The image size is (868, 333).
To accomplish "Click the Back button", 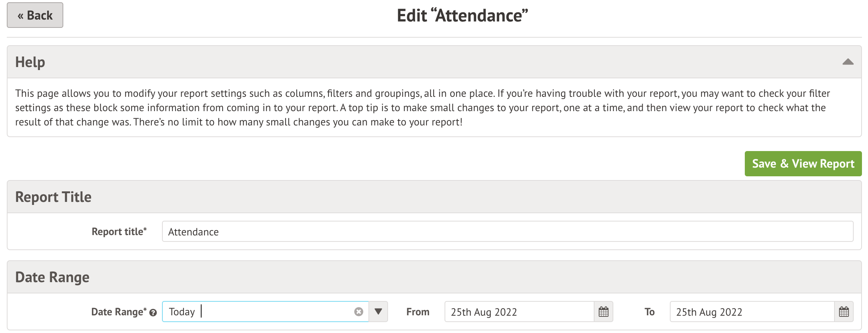I will coord(35,15).
